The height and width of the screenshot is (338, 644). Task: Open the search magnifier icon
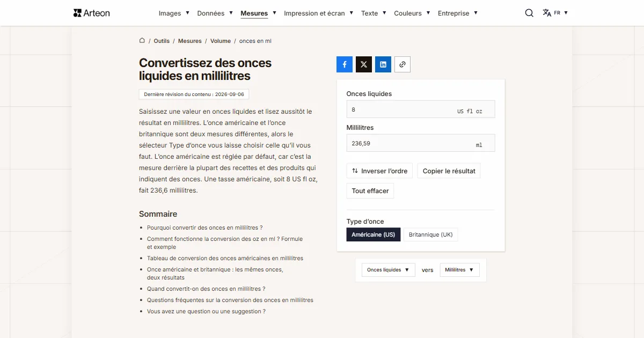click(529, 13)
